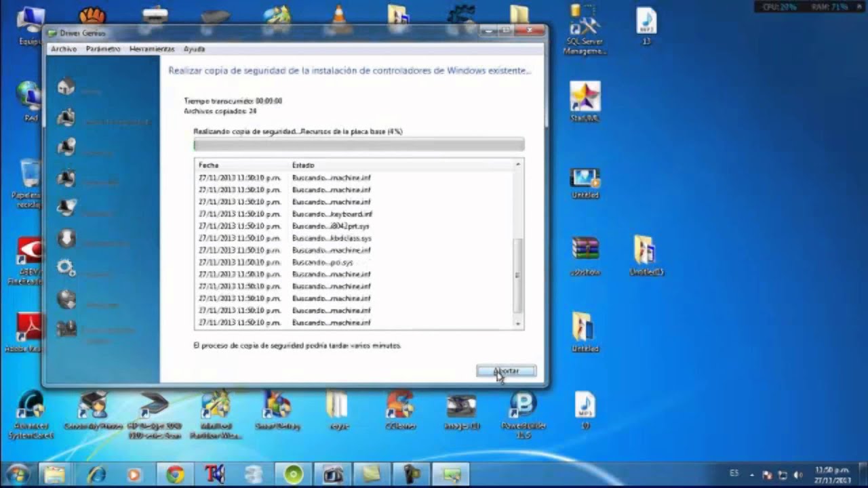Click the Archivos copiados text
The height and width of the screenshot is (488, 868).
tap(220, 110)
